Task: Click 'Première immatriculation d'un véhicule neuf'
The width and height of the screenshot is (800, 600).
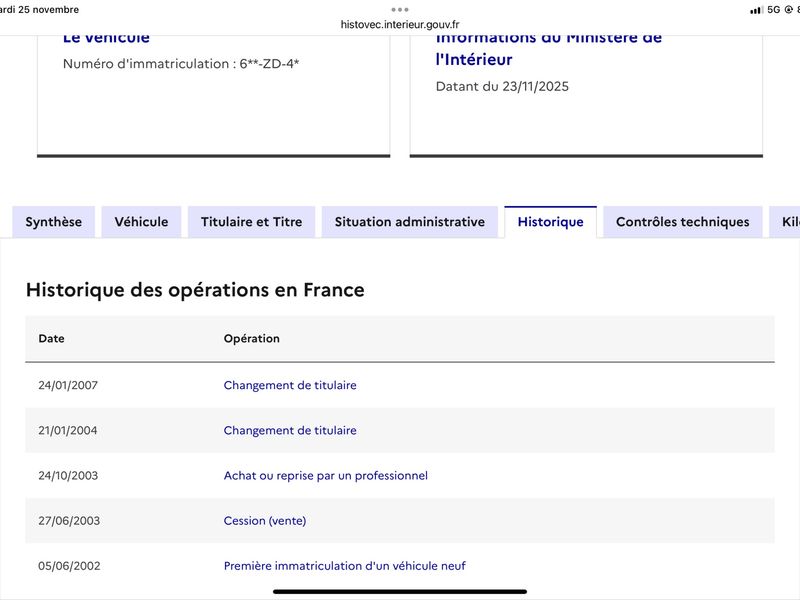Action: pos(344,566)
